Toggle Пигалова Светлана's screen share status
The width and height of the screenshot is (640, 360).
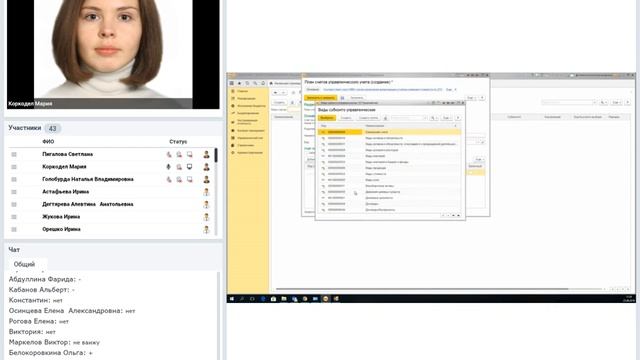pos(189,154)
